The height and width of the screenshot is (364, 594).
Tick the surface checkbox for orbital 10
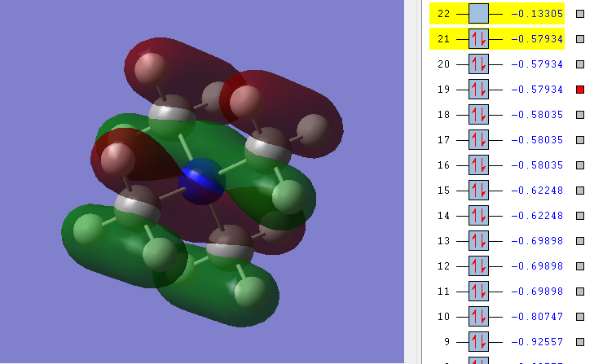[x=580, y=317]
